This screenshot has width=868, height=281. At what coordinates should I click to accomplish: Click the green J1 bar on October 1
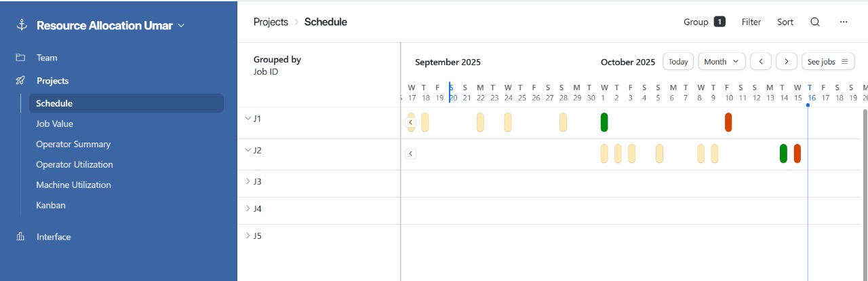(604, 122)
